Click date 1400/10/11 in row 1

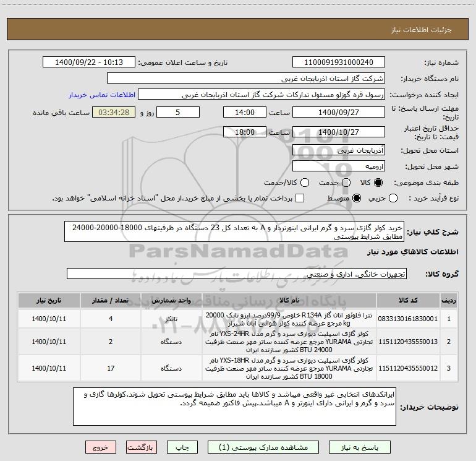pos(49,319)
